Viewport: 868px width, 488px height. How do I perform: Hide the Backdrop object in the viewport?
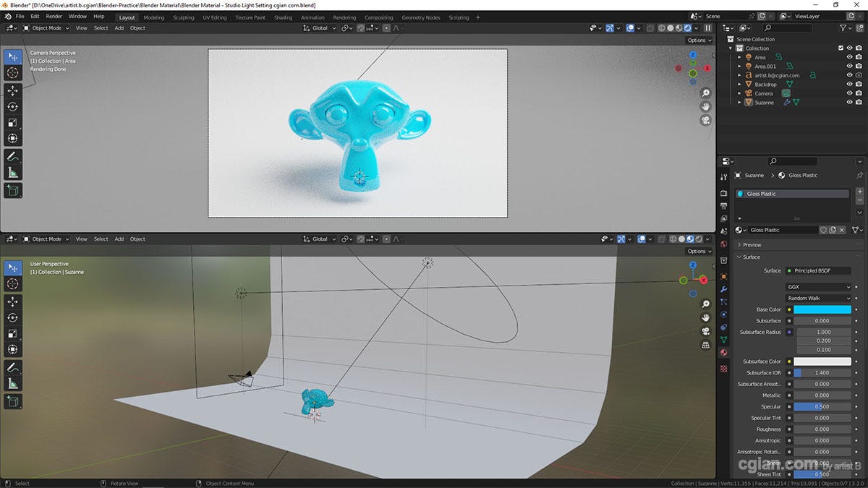[849, 84]
